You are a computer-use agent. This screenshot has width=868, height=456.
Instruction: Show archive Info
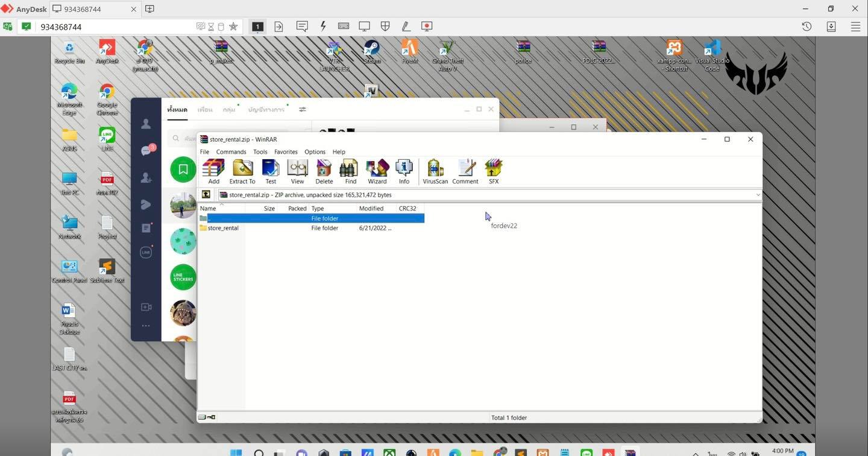404,172
